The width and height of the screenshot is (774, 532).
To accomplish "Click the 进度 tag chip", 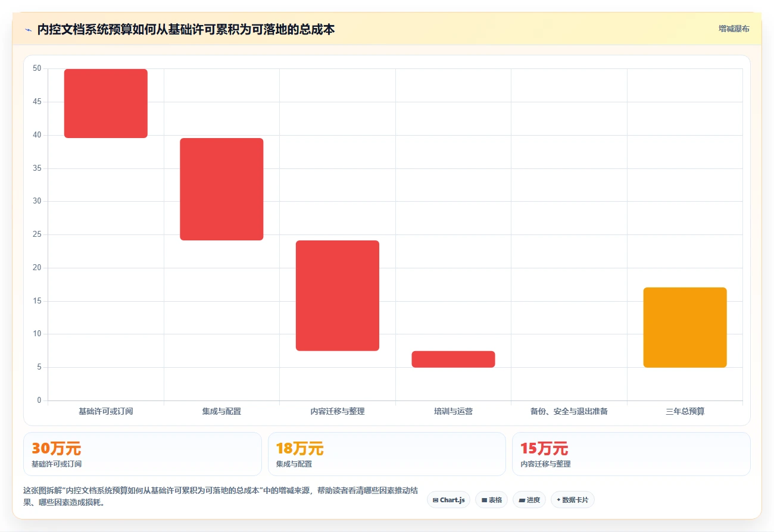I will pyautogui.click(x=529, y=500).
